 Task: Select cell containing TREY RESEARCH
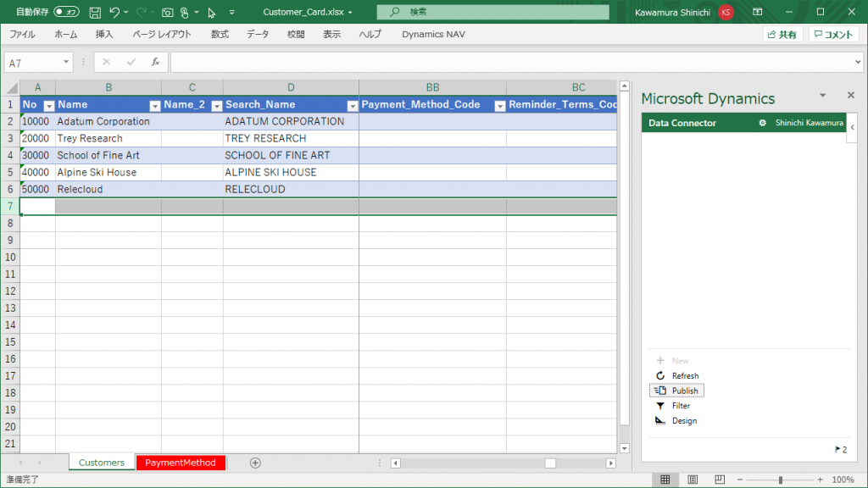(291, 138)
